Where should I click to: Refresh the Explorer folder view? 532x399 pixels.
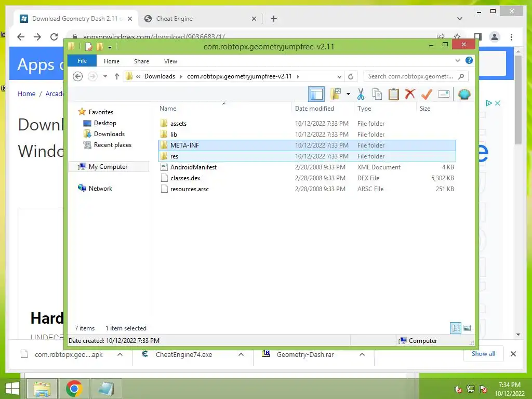(x=351, y=76)
